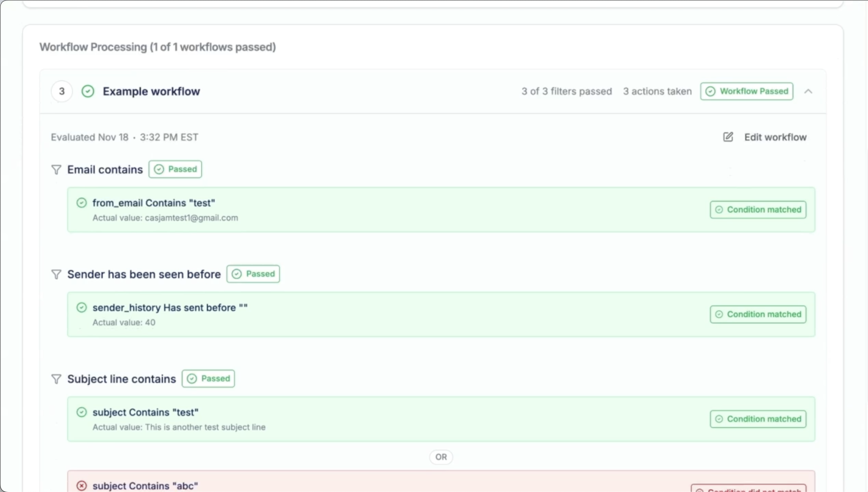Click Condition matched badge for from_email
Image resolution: width=868 pixels, height=492 pixels.
pyautogui.click(x=758, y=210)
